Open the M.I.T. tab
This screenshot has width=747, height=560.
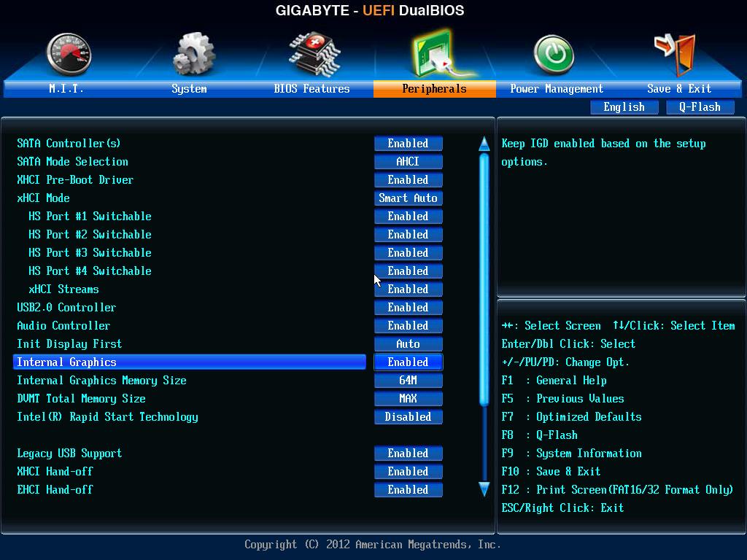click(66, 88)
